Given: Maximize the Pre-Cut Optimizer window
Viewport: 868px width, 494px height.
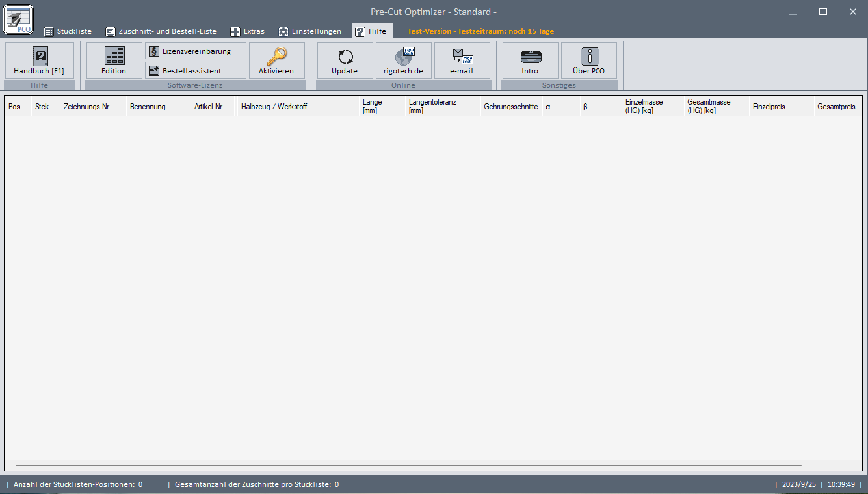Looking at the screenshot, I should click(823, 12).
